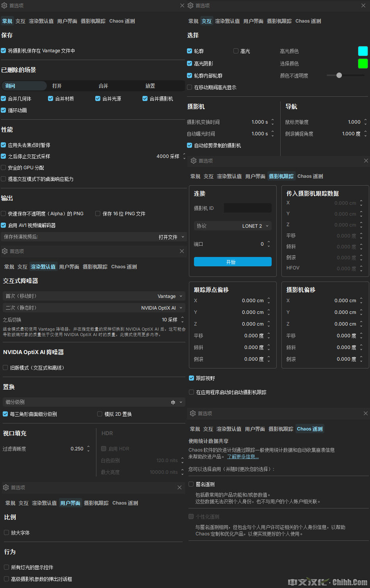The width and height of the screenshot is (370, 588).
Task: Enable the 放大字体 checkbox
Action: (7, 533)
